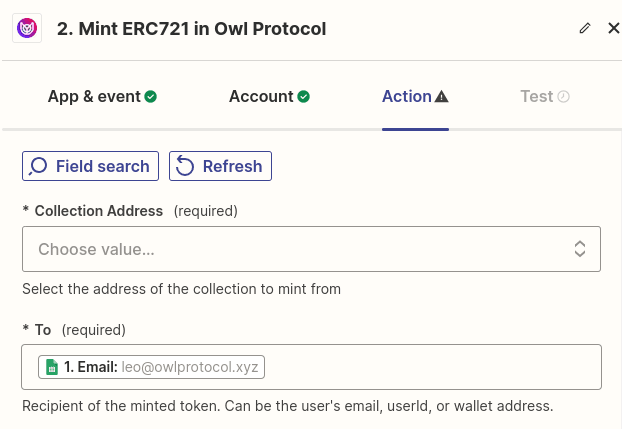Click the circular arrow Refresh icon
This screenshot has height=429, width=622.
click(185, 166)
